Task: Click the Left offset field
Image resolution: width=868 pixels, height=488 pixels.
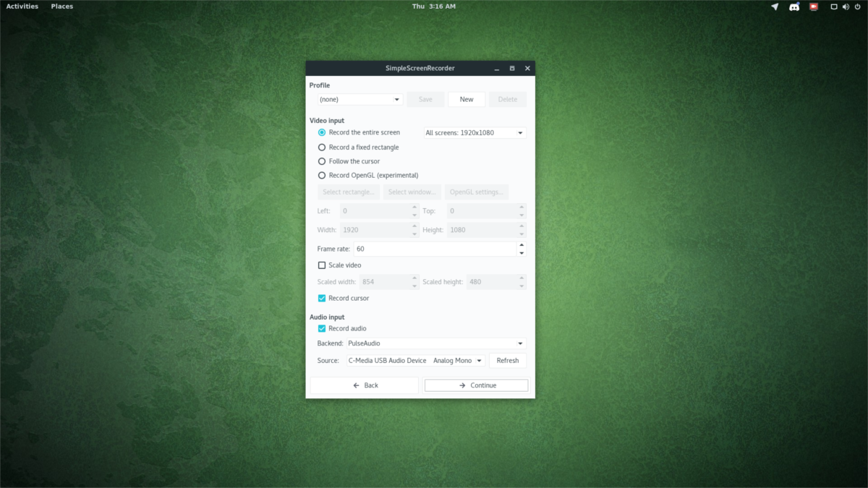Action: click(x=375, y=211)
